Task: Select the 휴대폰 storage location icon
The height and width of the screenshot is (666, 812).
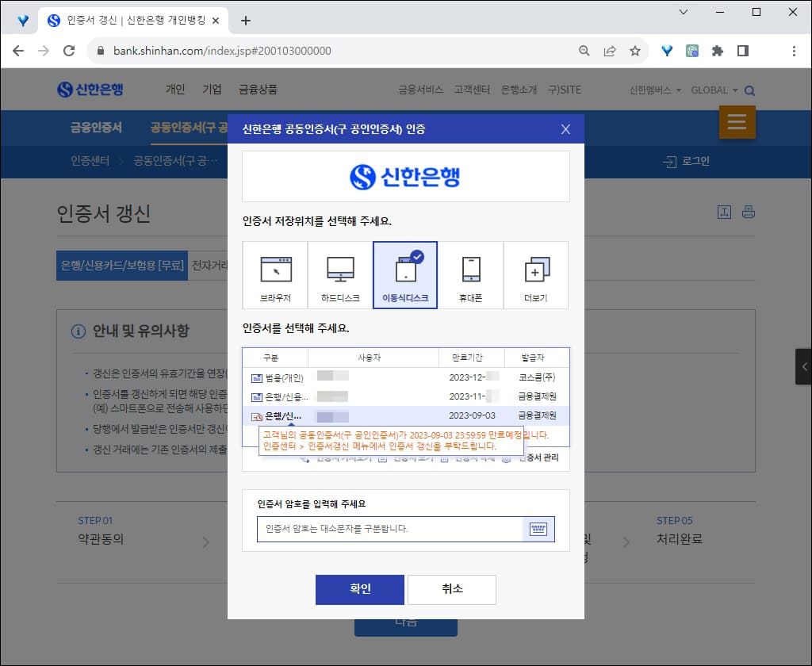Action: [x=471, y=274]
